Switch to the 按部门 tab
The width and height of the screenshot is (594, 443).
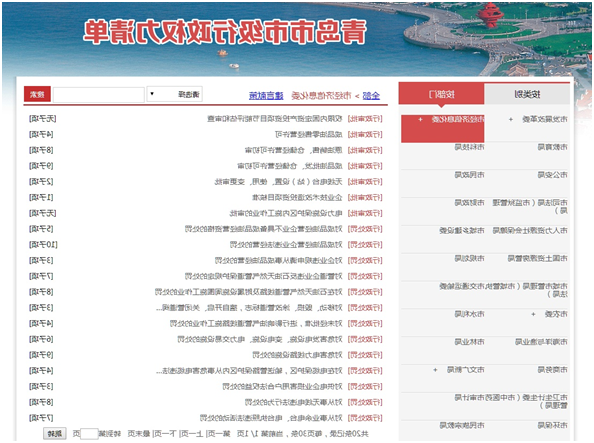point(441,94)
